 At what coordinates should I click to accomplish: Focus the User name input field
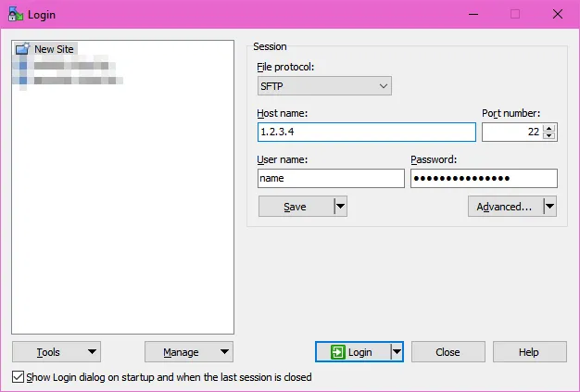click(x=330, y=179)
